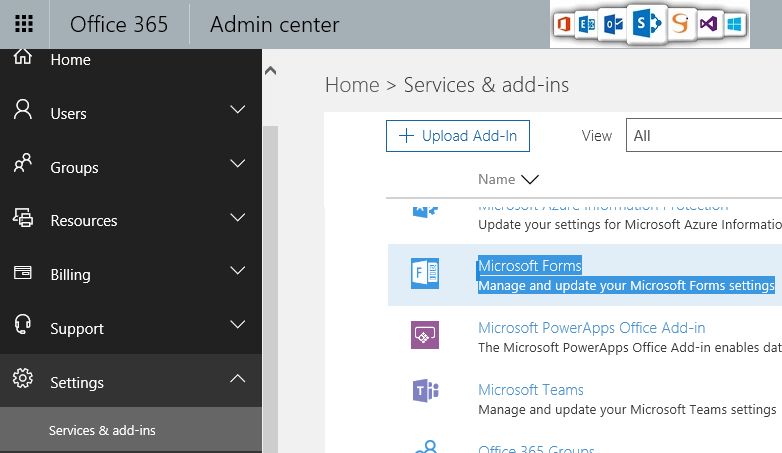Click the Upload Add-In button
Viewport: 782px width, 453px height.
458,136
